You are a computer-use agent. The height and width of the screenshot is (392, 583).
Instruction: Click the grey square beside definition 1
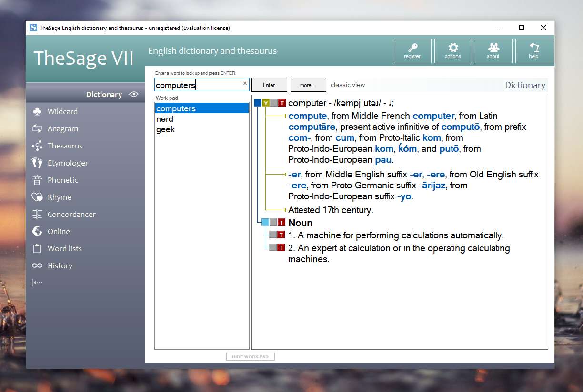click(273, 235)
